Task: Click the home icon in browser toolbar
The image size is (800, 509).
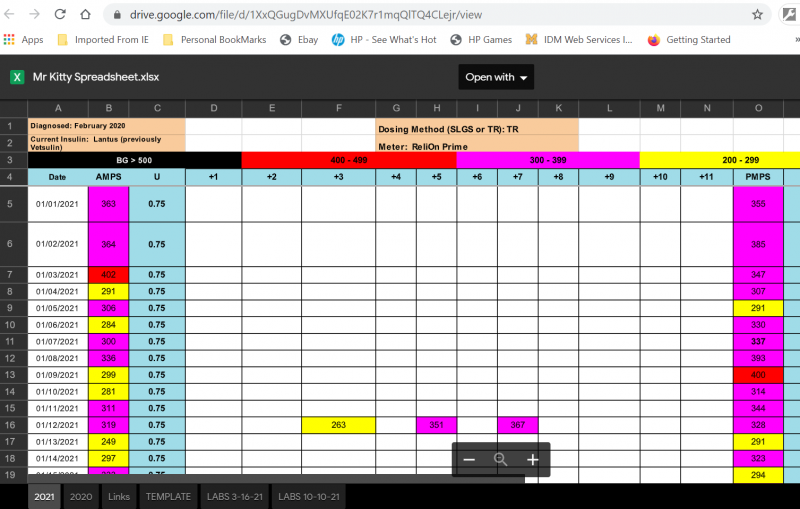Action: tap(86, 15)
